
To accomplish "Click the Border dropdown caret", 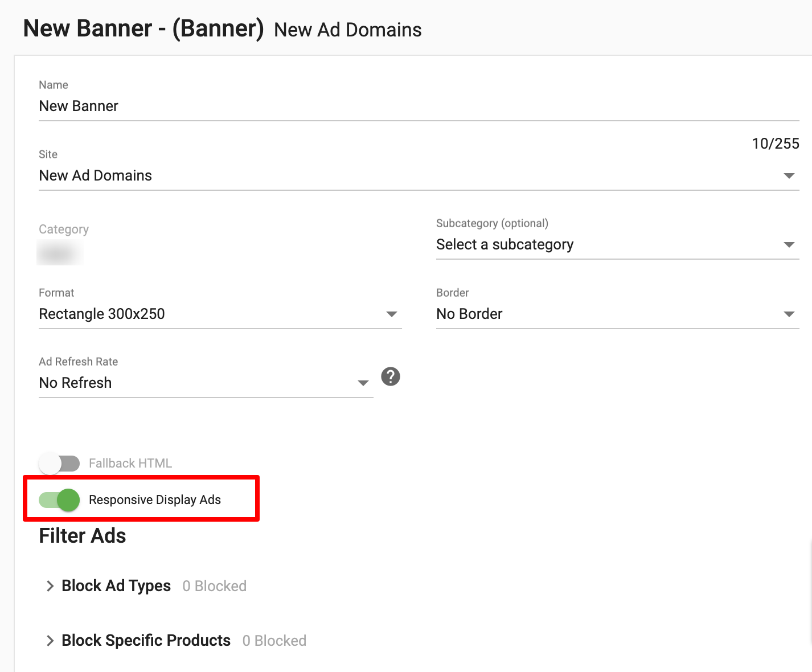I will tap(790, 314).
